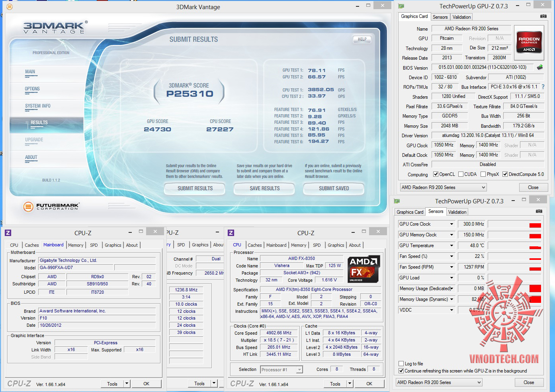This screenshot has height=392, width=555.
Task: Open the GPU Load sensor dropdown
Action: (451, 278)
